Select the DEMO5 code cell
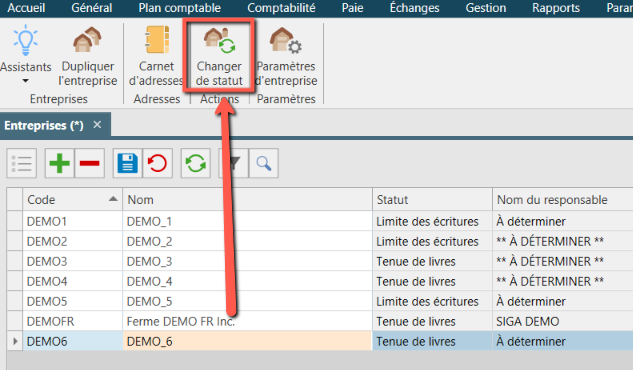 coord(73,301)
